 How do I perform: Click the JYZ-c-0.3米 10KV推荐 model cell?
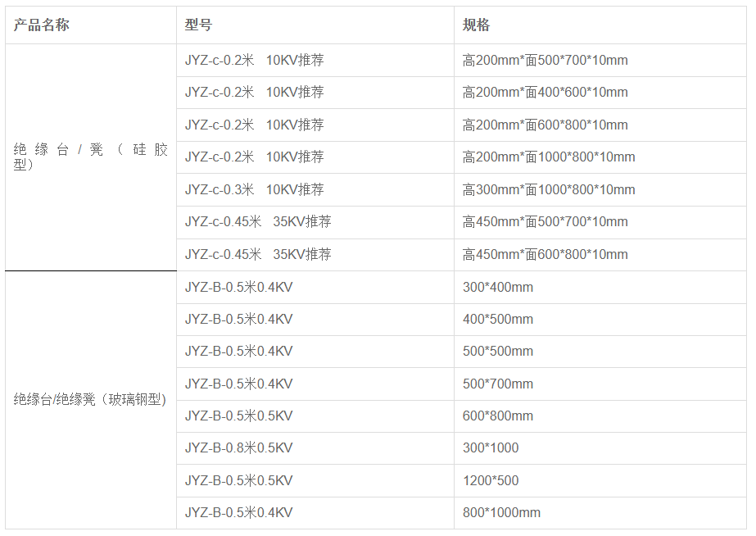click(x=315, y=189)
